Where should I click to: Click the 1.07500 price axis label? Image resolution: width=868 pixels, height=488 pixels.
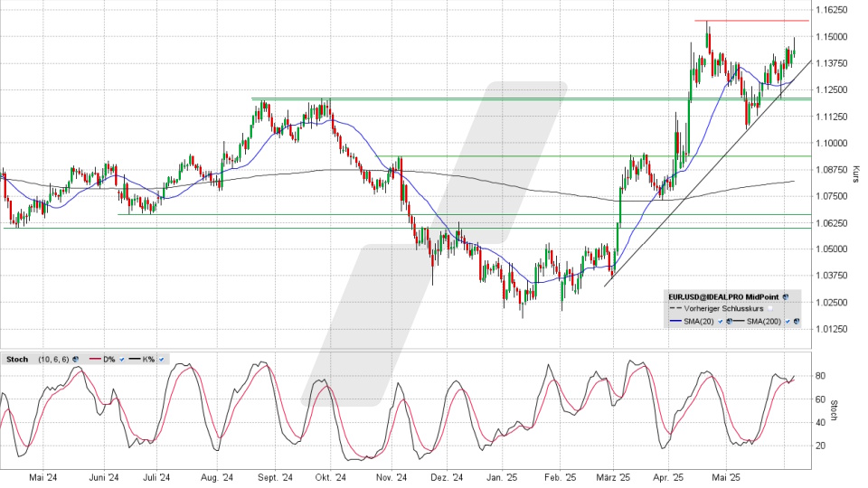tap(833, 196)
